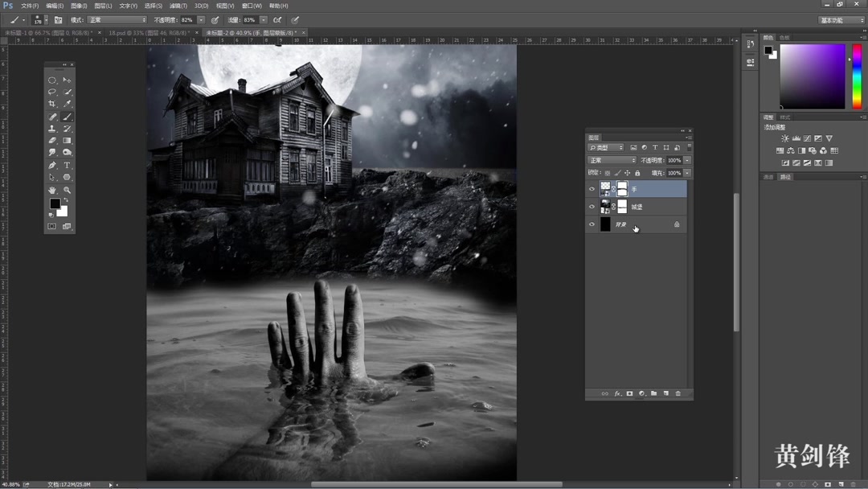The width and height of the screenshot is (868, 489).
Task: Select the Brush tool in toolbar
Action: pos(67,117)
